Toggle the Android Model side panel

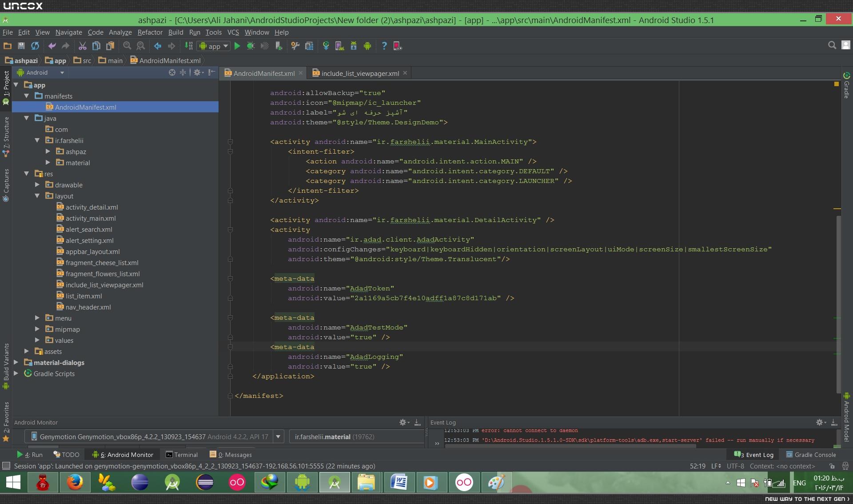coord(847,417)
